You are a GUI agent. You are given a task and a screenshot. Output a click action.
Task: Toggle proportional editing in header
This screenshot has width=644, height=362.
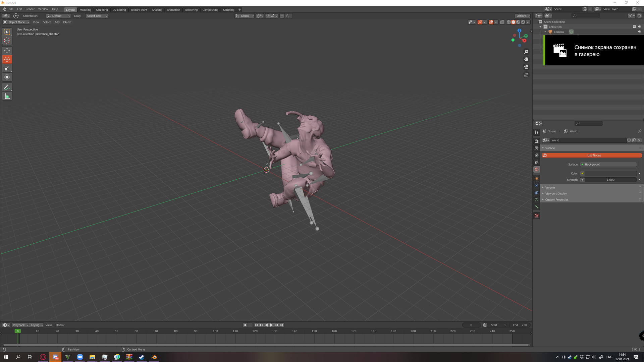point(282,16)
